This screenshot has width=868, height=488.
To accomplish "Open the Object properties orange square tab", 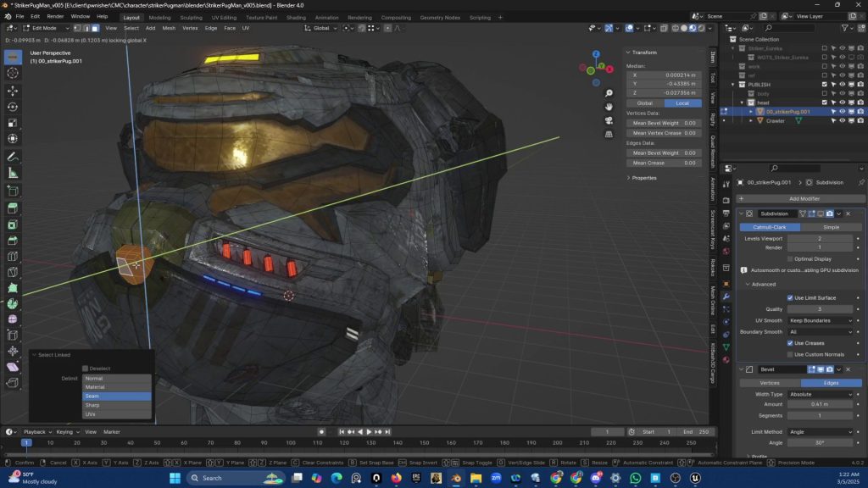I will click(x=726, y=284).
